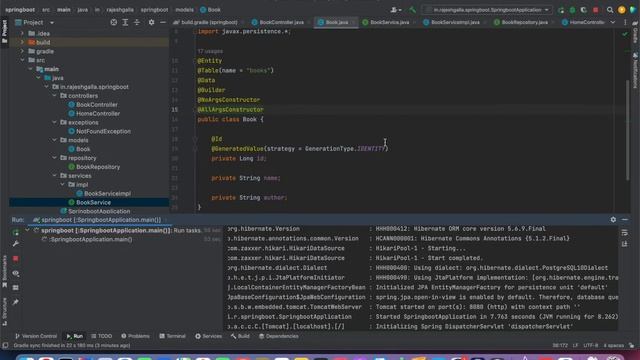Collapse the exceptions package
The image size is (640, 360).
coord(54,122)
